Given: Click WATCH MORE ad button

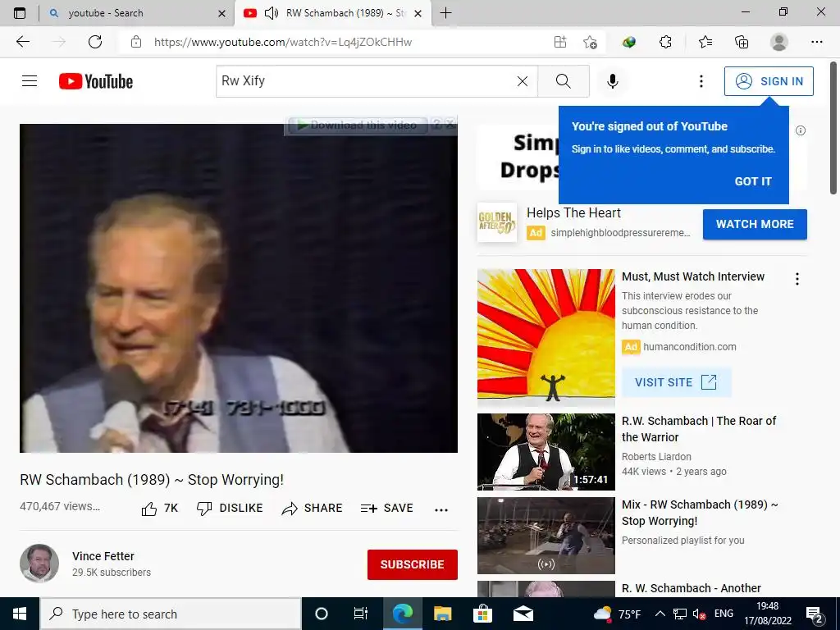Looking at the screenshot, I should (755, 224).
